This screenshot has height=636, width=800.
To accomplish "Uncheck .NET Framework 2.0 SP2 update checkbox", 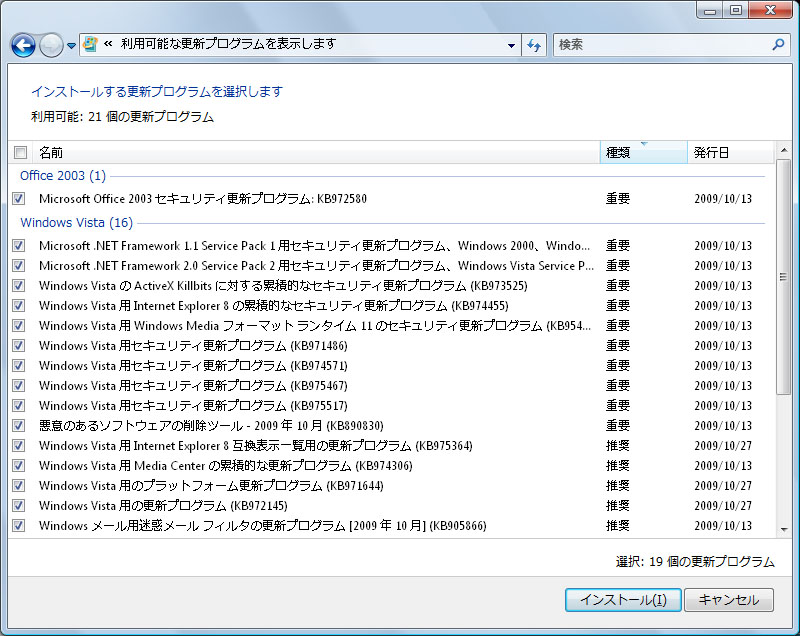I will [x=19, y=265].
